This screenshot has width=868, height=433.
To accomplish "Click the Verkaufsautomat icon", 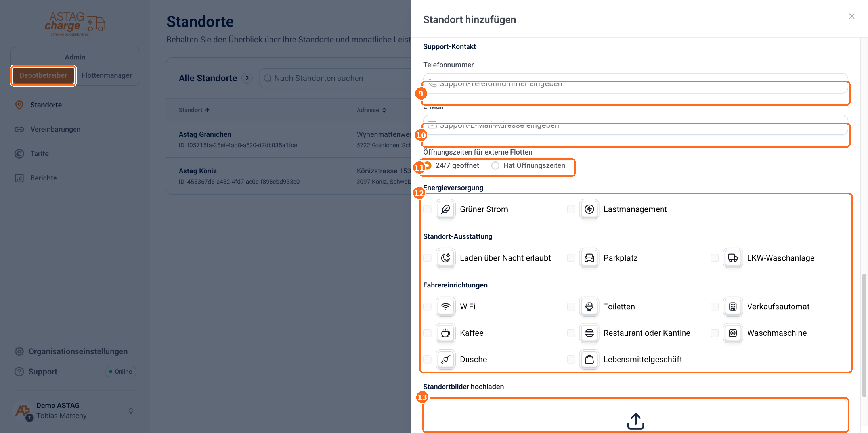I will [x=733, y=307].
